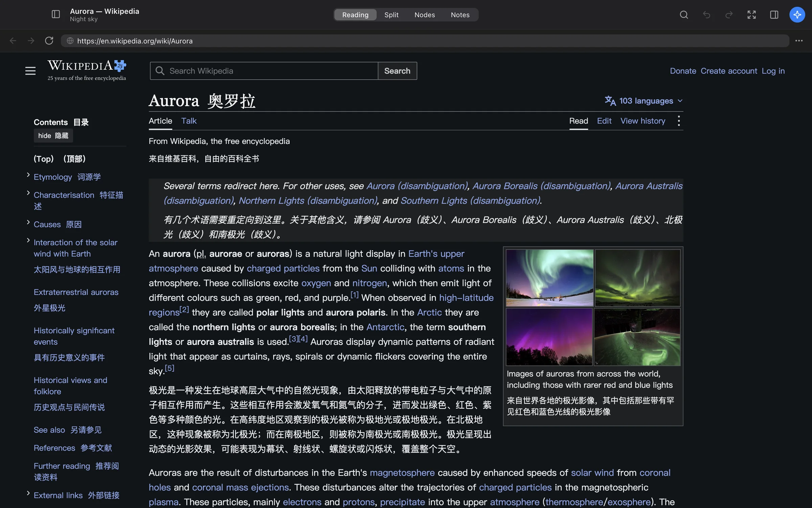Switch to Split mode
The height and width of the screenshot is (508, 812).
pyautogui.click(x=391, y=15)
